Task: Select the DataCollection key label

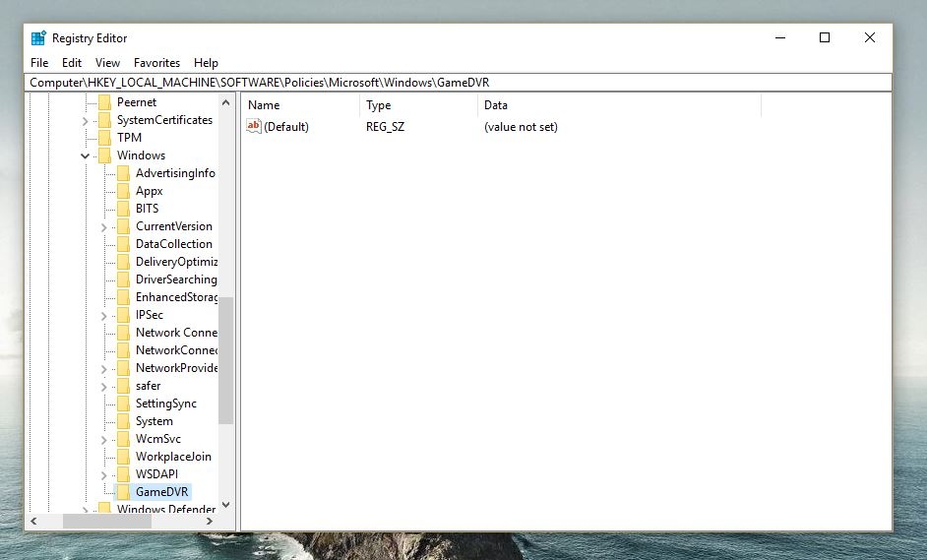Action: pos(174,244)
